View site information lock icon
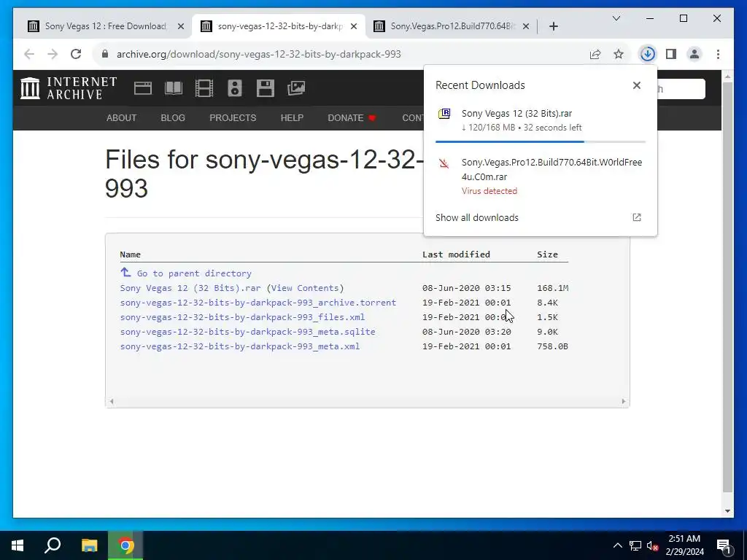747x560 pixels. pyautogui.click(x=105, y=54)
